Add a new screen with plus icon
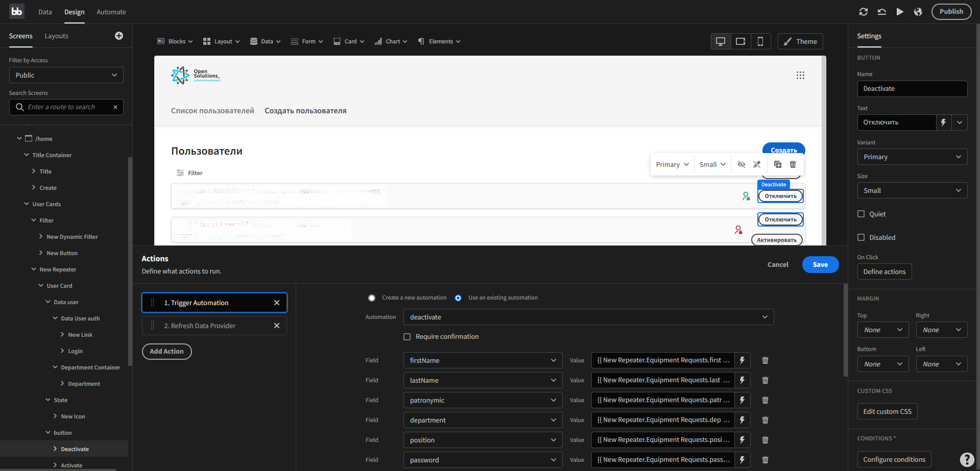This screenshot has height=471, width=980. (x=119, y=36)
